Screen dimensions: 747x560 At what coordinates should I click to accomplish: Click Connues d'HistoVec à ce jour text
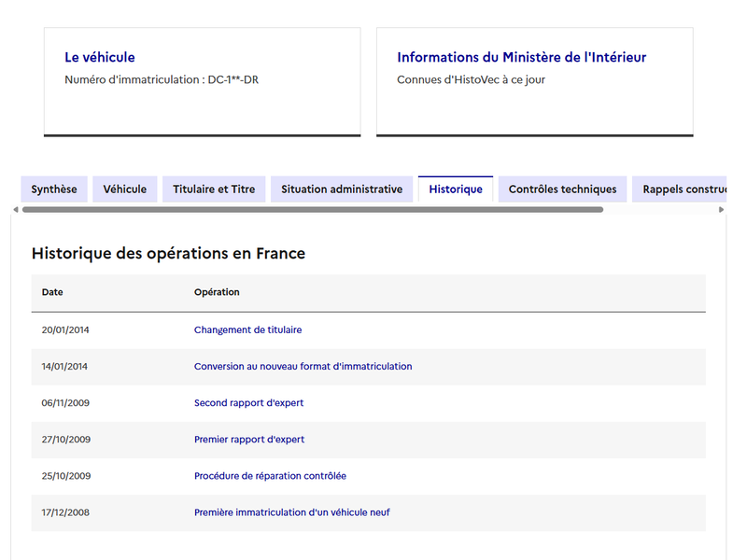coord(472,79)
